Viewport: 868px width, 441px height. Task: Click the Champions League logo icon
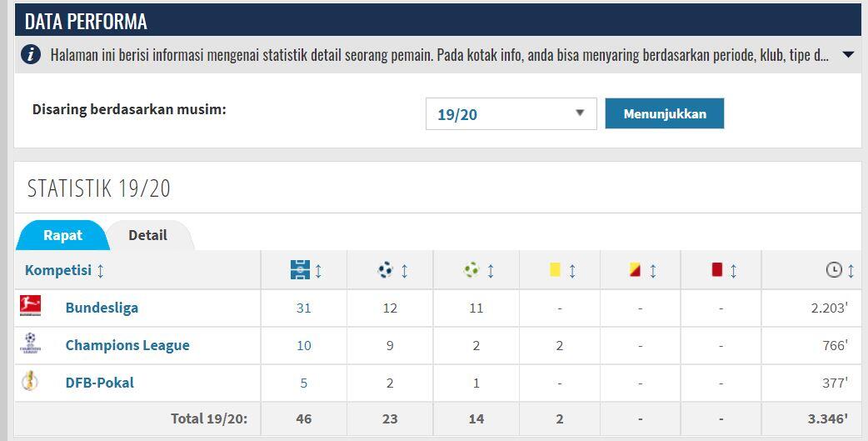click(x=31, y=343)
